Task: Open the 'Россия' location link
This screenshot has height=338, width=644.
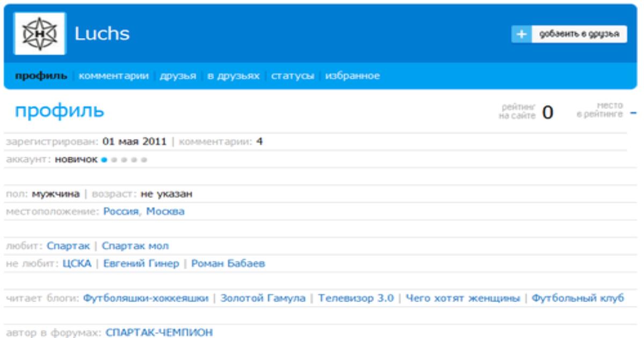Action: point(122,211)
